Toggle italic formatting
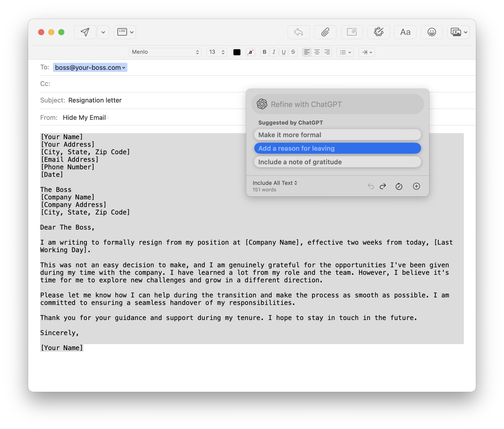The image size is (504, 429). click(274, 52)
